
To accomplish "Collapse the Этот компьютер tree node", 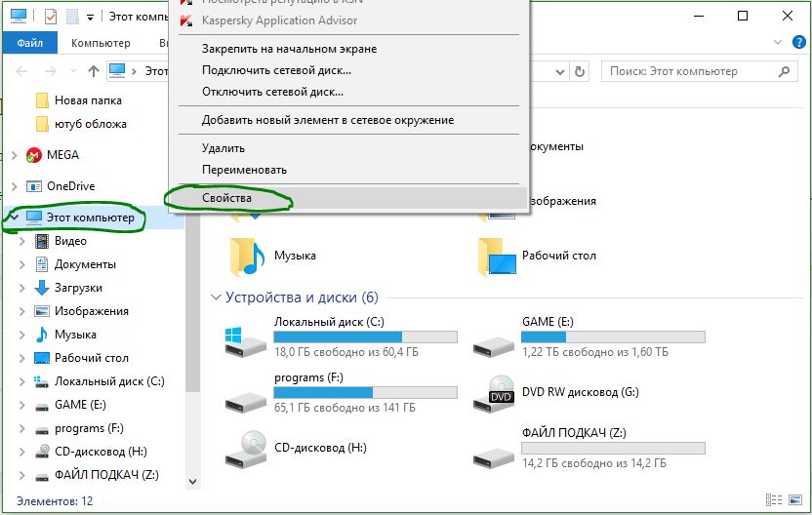I will coord(14,217).
